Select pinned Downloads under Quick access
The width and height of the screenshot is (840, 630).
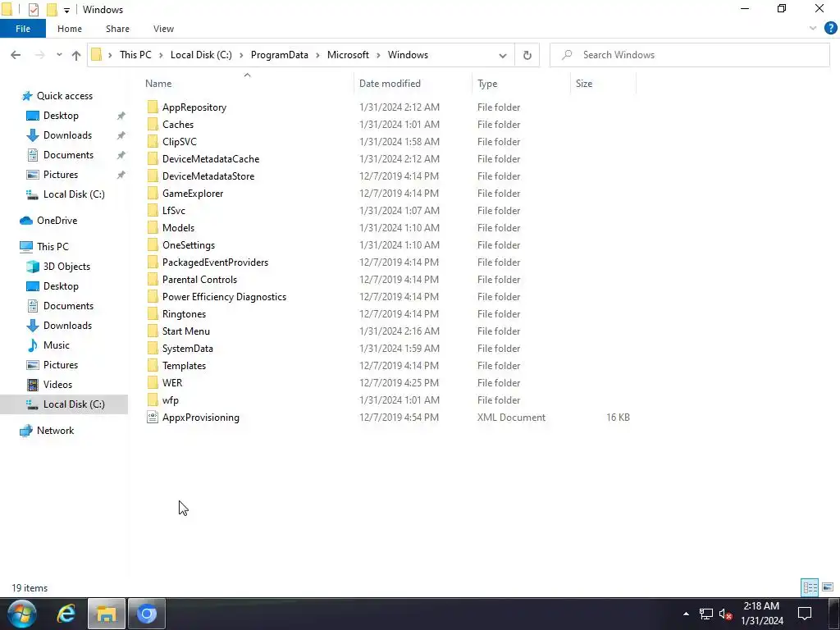point(67,135)
